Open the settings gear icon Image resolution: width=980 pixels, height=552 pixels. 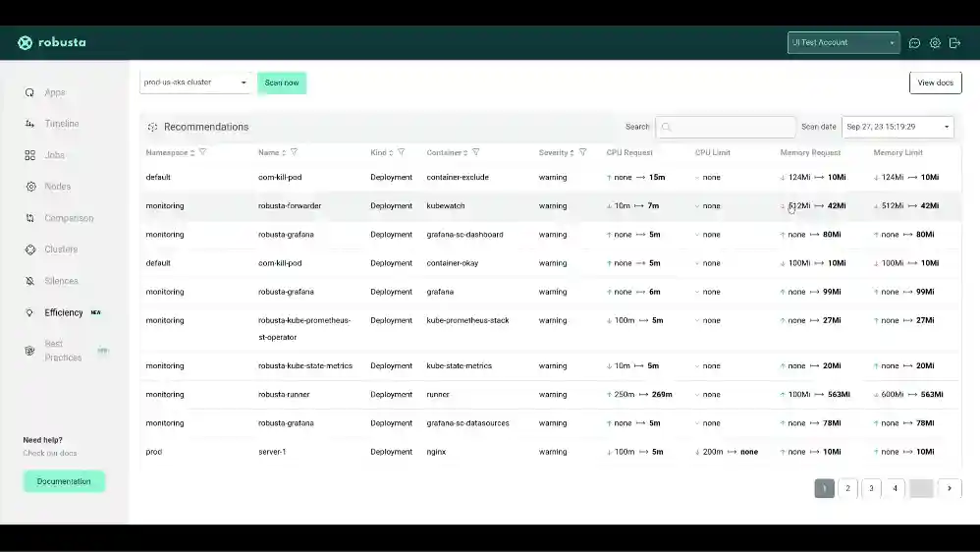pyautogui.click(x=935, y=43)
